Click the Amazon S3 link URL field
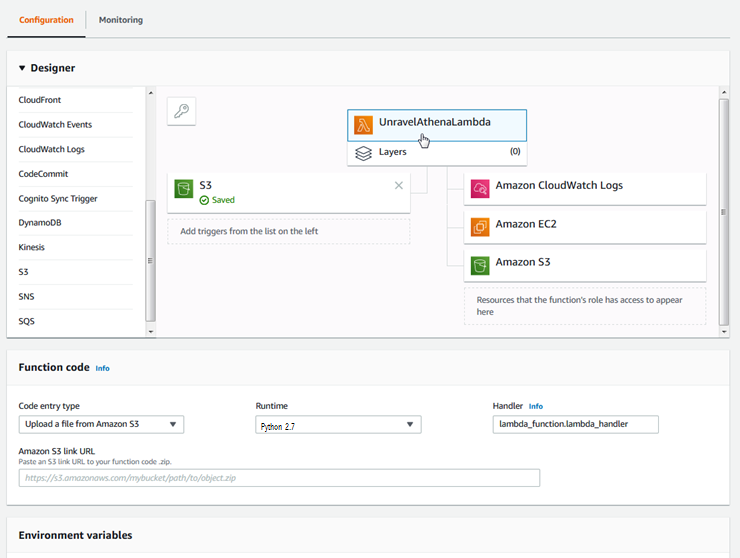The image size is (740, 558). coord(279,478)
